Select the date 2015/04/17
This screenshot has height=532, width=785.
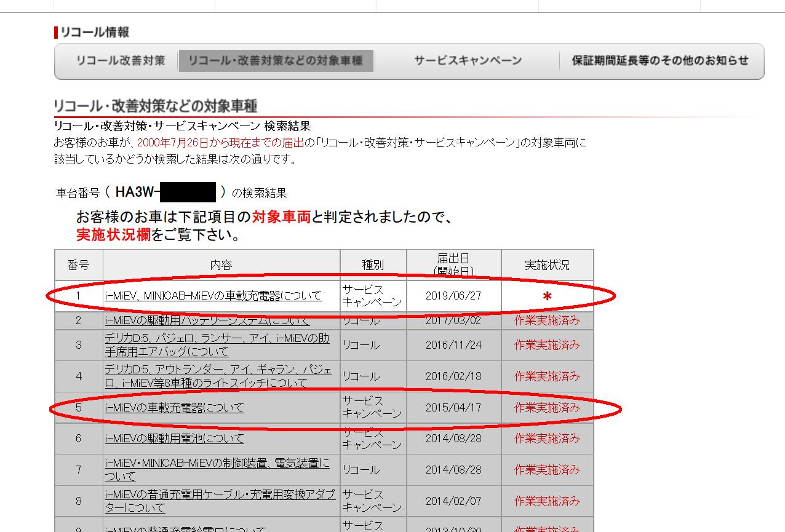click(453, 408)
